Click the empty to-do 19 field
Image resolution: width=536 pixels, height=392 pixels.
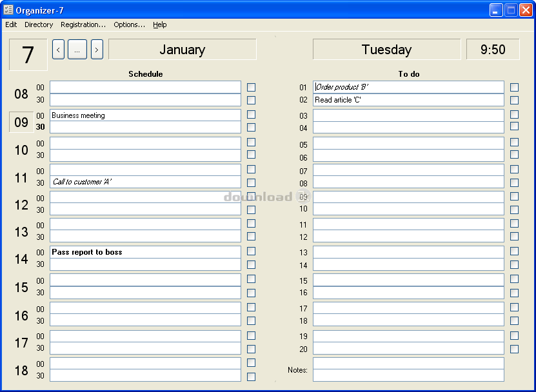click(408, 337)
